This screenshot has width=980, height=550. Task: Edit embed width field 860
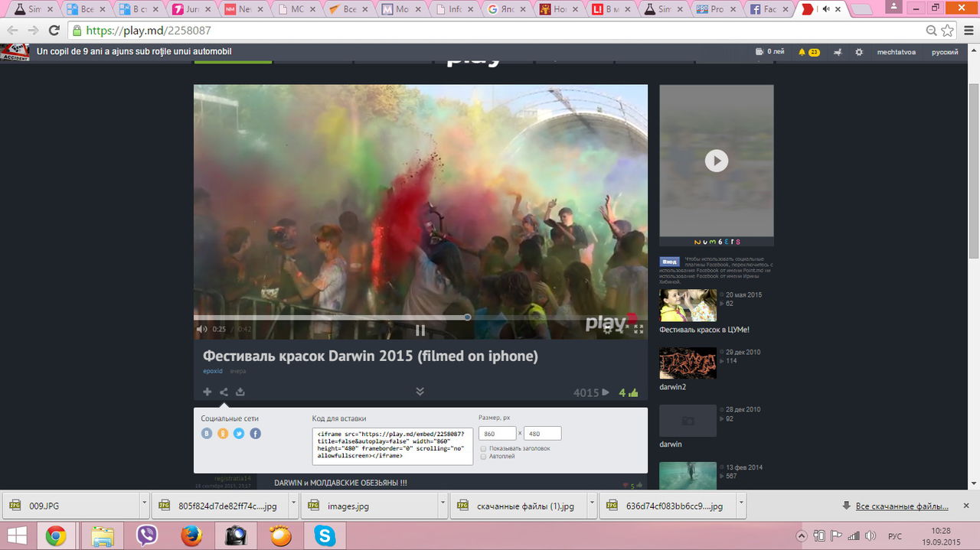click(498, 434)
